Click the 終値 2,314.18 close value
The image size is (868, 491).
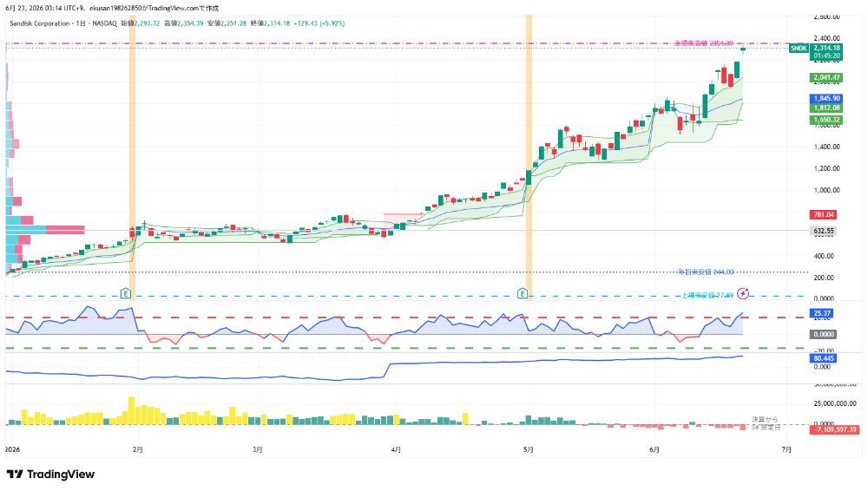[x=270, y=23]
